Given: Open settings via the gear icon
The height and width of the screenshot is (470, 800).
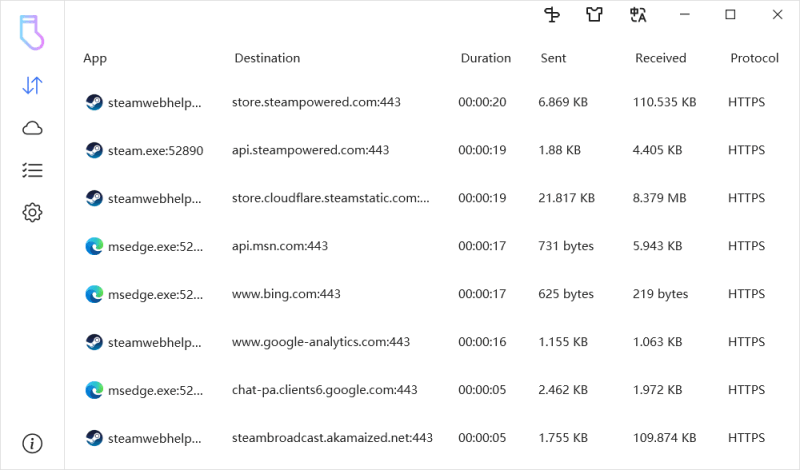Looking at the screenshot, I should point(32,212).
